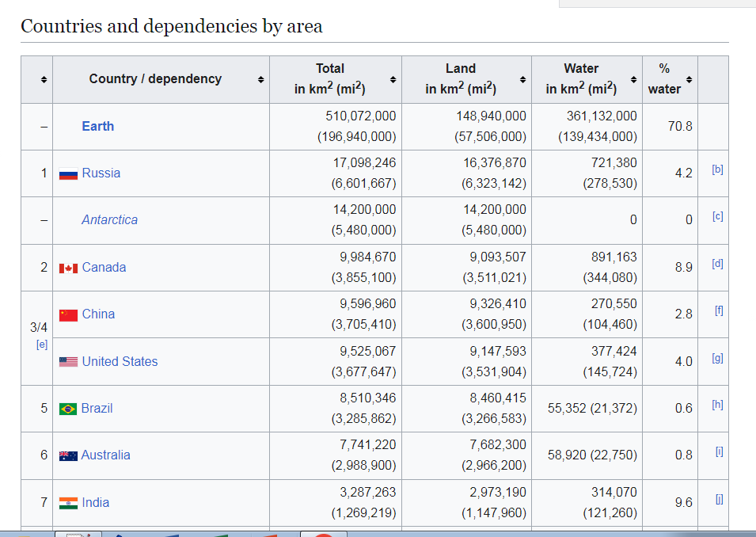Select the 3/4 shared rank cell

[x=36, y=337]
